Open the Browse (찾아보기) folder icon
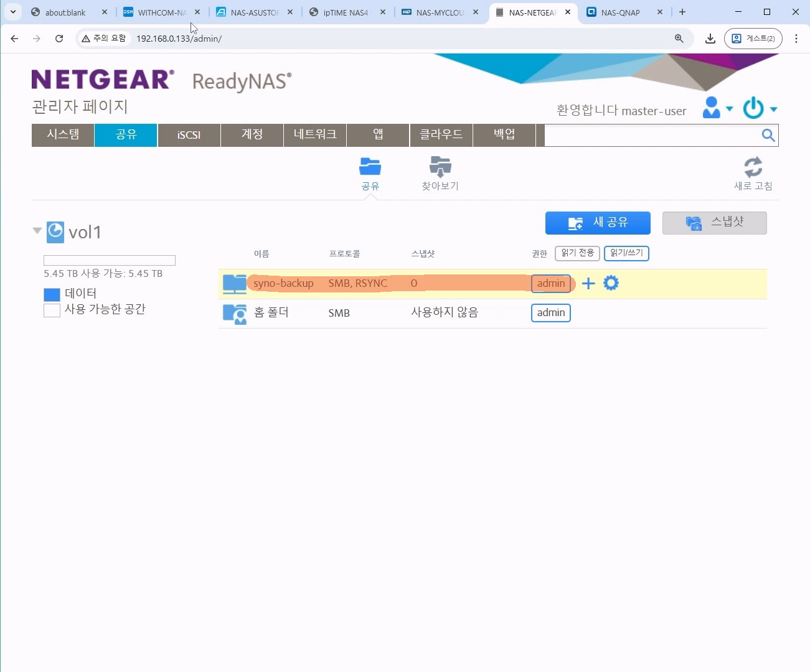 [440, 167]
